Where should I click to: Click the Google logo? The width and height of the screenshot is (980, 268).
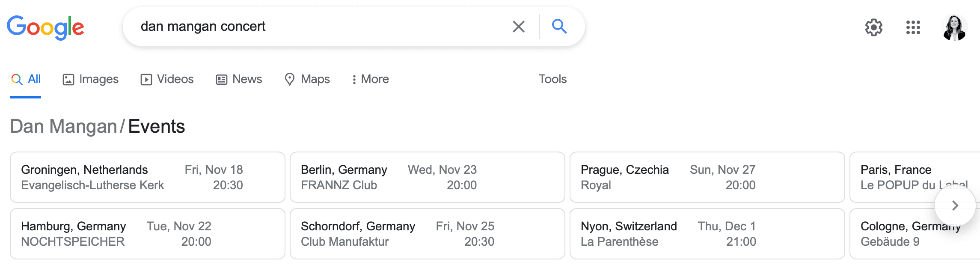tap(45, 27)
